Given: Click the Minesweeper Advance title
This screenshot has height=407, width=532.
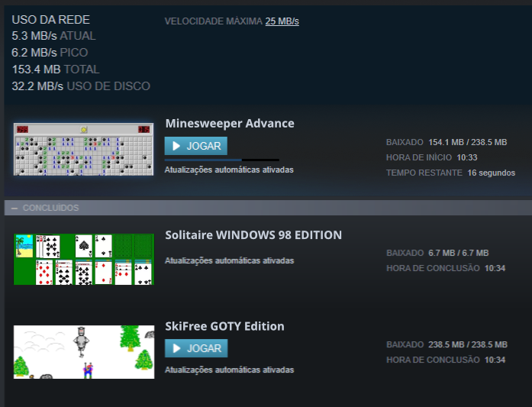Looking at the screenshot, I should [230, 123].
